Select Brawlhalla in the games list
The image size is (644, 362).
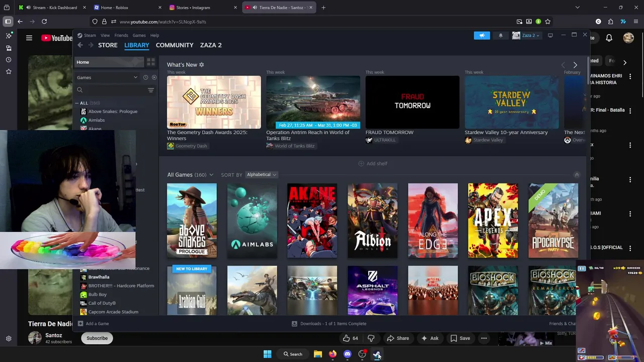tap(99, 277)
